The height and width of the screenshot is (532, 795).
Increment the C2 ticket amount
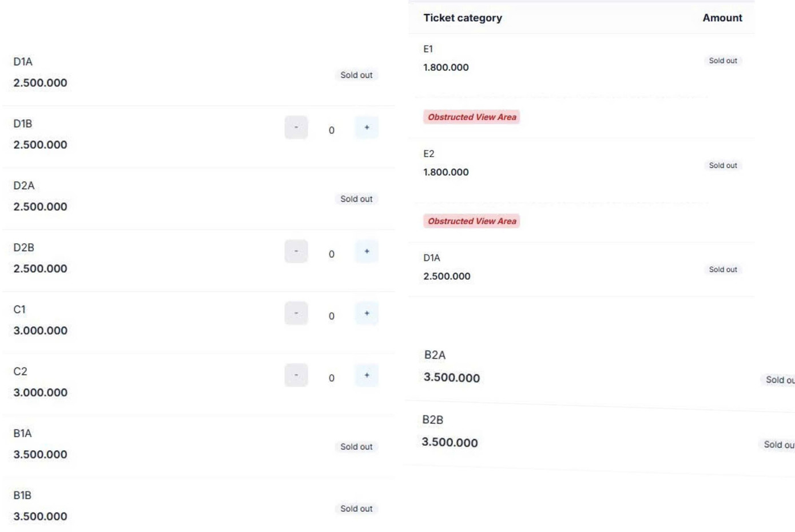coord(367,375)
